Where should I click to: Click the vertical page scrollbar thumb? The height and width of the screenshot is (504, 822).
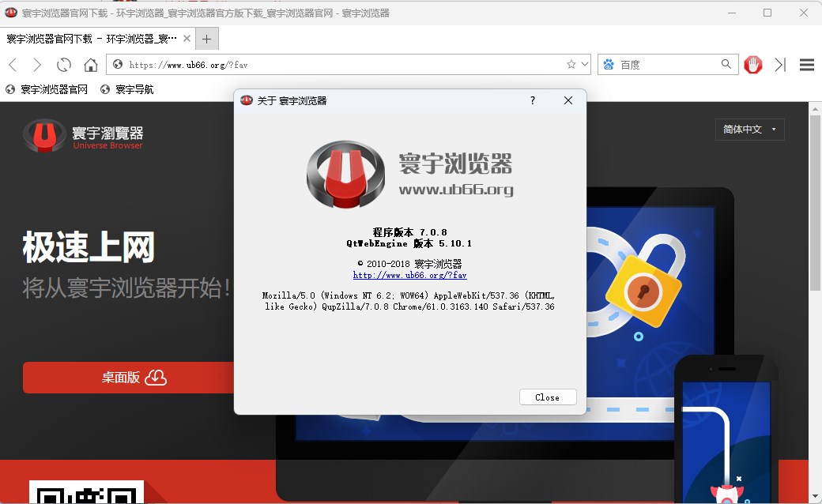click(x=815, y=202)
